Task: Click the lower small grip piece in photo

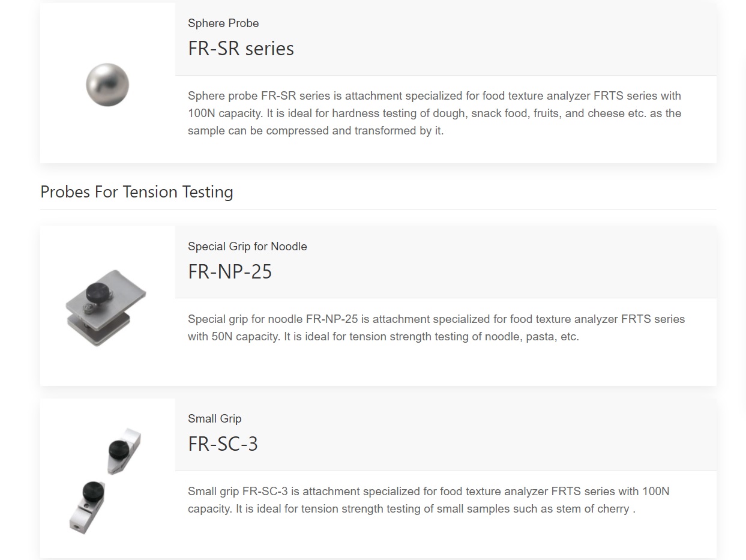Action: (x=89, y=507)
